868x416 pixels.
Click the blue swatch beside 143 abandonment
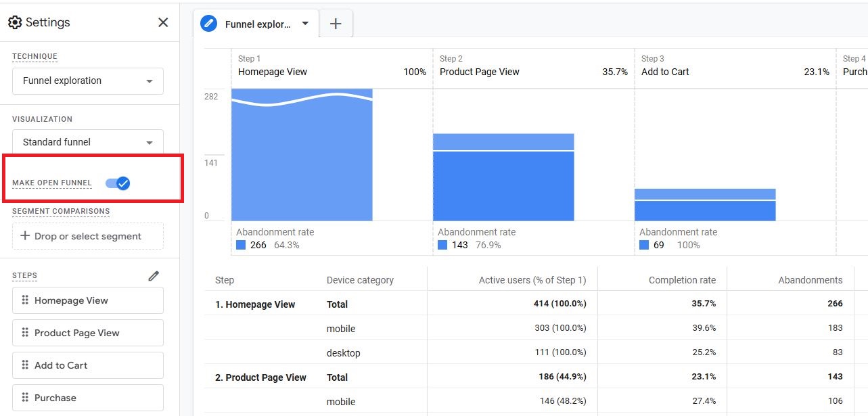[442, 245]
